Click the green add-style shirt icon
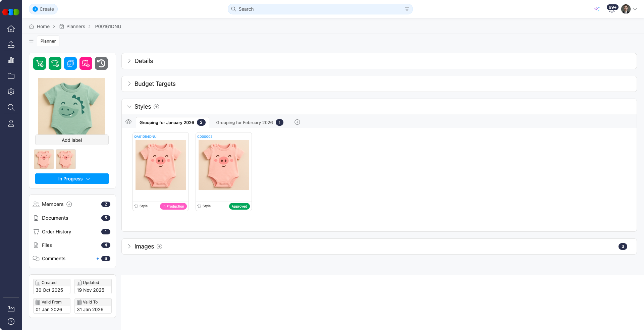 55,63
